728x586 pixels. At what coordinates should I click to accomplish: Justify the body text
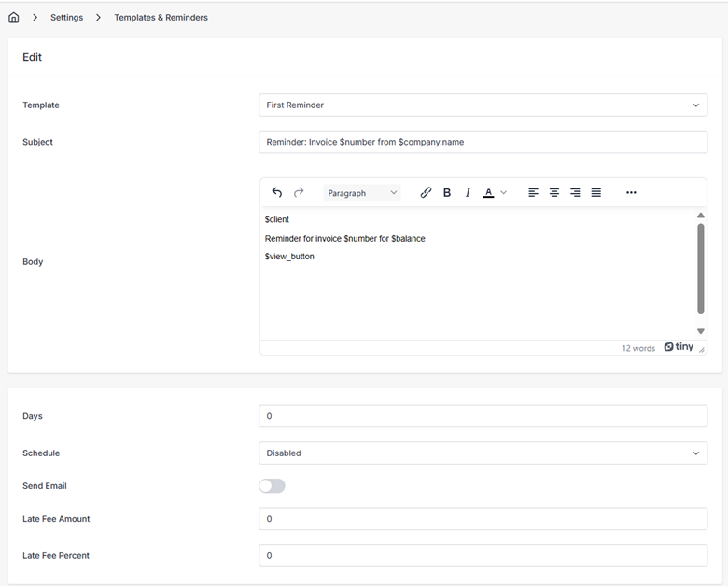596,192
